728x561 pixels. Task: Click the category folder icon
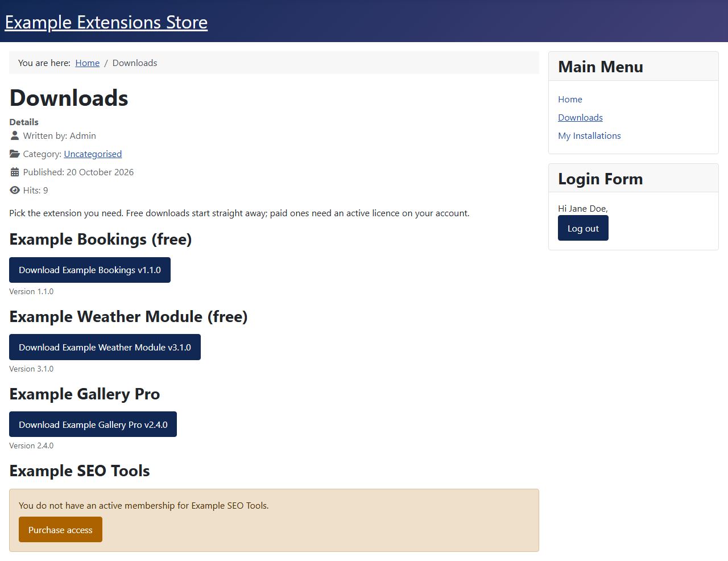coord(15,154)
